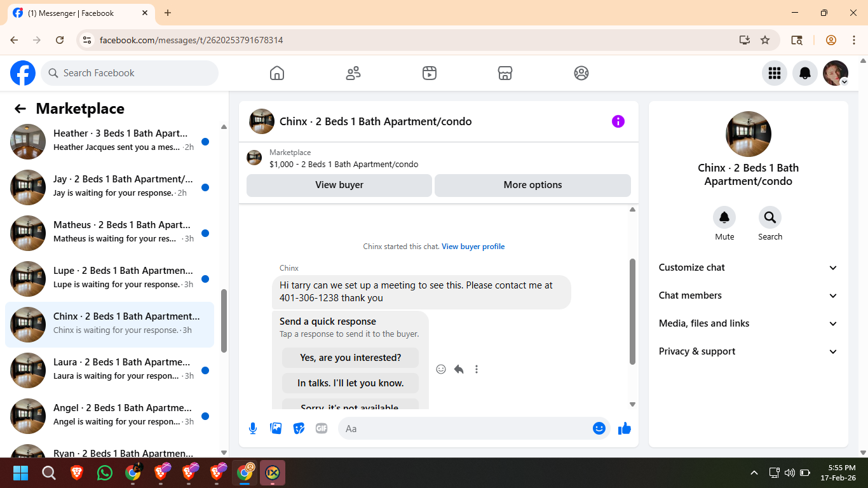This screenshot has height=488, width=868.
Task: Choose a sticker icon in composer
Action: click(299, 428)
